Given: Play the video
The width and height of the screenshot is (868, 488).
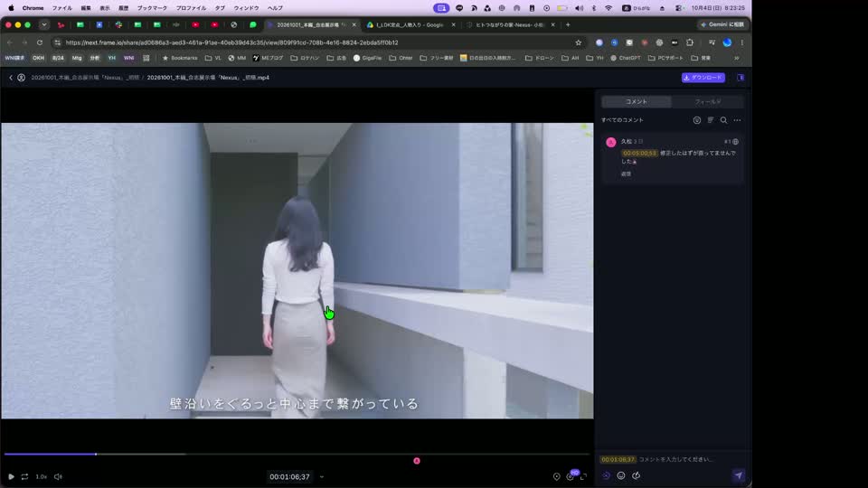Looking at the screenshot, I should pos(11,476).
